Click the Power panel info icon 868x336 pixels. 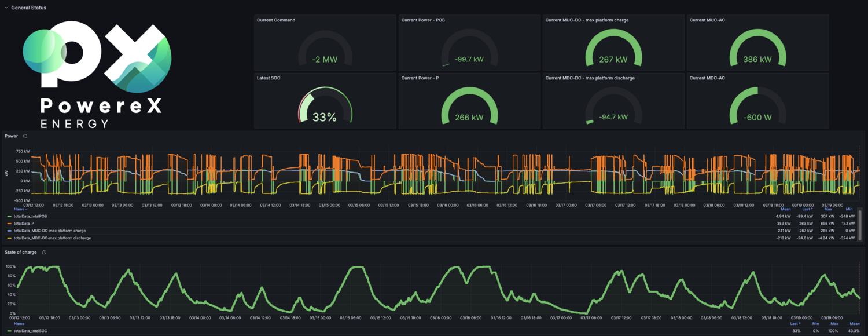pyautogui.click(x=25, y=136)
